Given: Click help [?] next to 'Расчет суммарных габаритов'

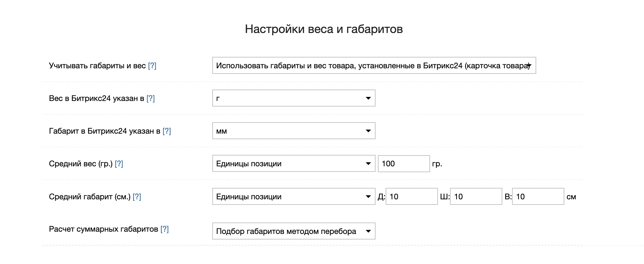Looking at the screenshot, I should (165, 229).
